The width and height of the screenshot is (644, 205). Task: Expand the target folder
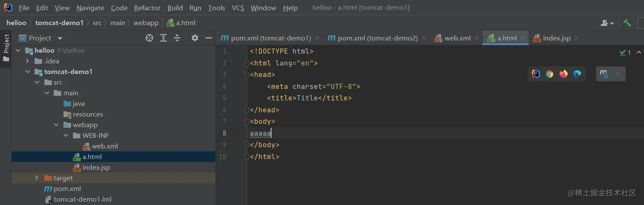(x=37, y=178)
